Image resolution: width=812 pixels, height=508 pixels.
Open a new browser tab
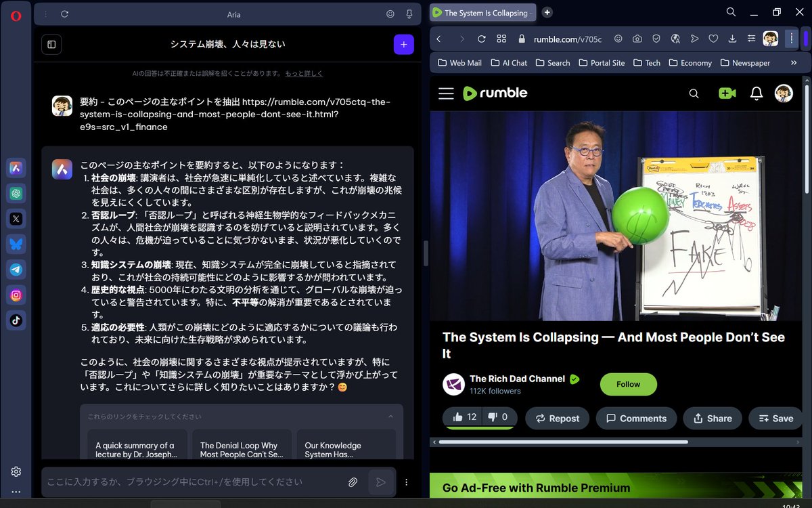coord(547,12)
